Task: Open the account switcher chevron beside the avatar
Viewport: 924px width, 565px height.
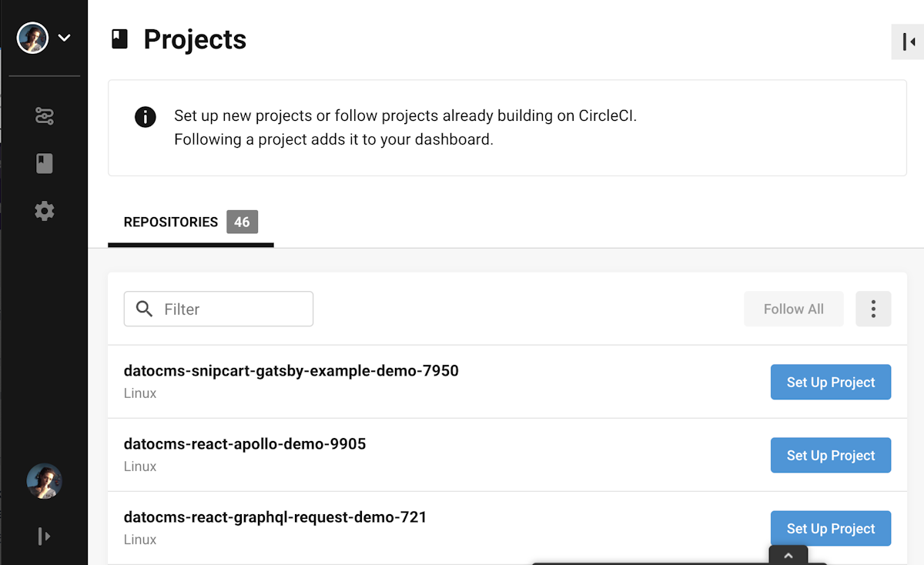Action: click(x=64, y=37)
